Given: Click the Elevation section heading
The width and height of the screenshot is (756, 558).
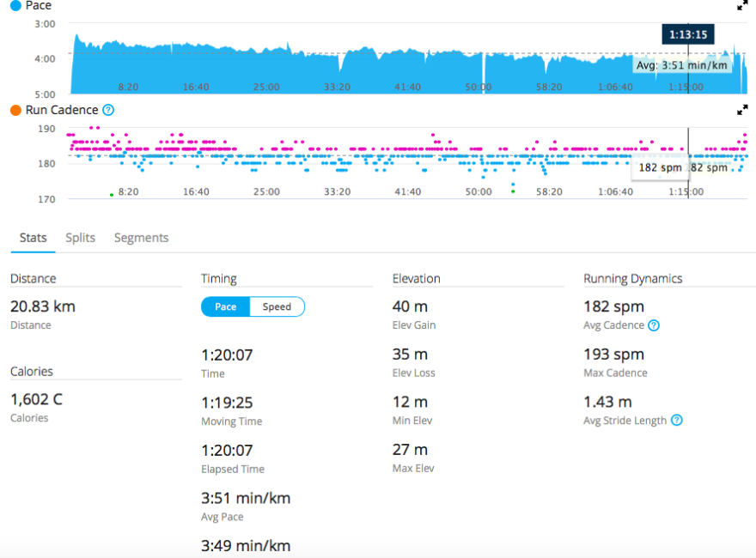Looking at the screenshot, I should (x=416, y=278).
